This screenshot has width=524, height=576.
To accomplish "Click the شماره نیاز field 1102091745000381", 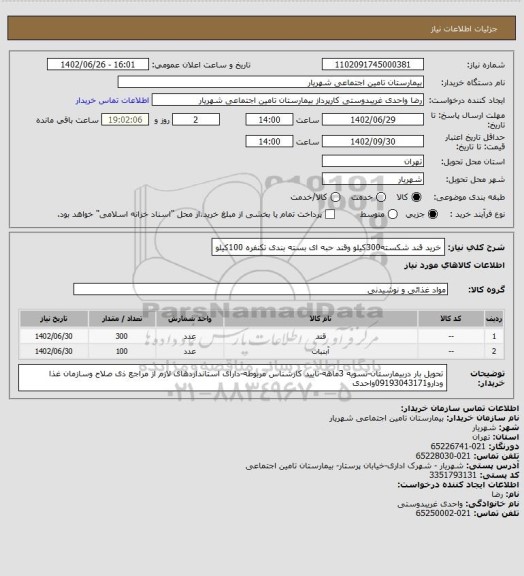I will 373,64.
